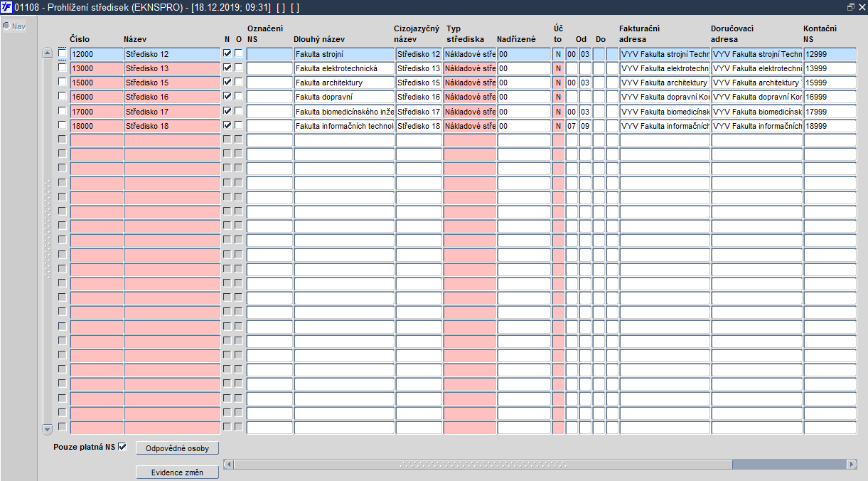The width and height of the screenshot is (868, 481).
Task: Click the Fakturační adresa column header
Action: 640,33
